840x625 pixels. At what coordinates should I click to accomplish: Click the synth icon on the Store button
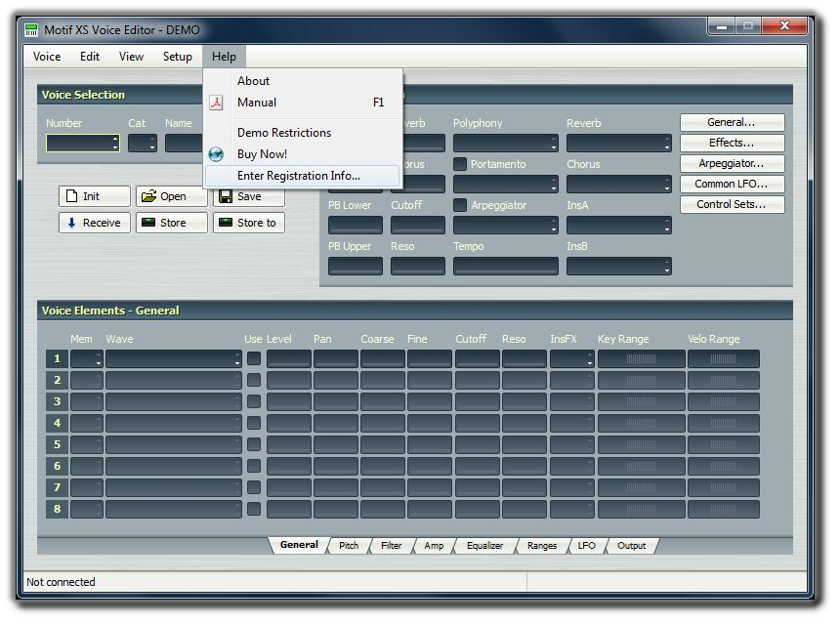[148, 223]
